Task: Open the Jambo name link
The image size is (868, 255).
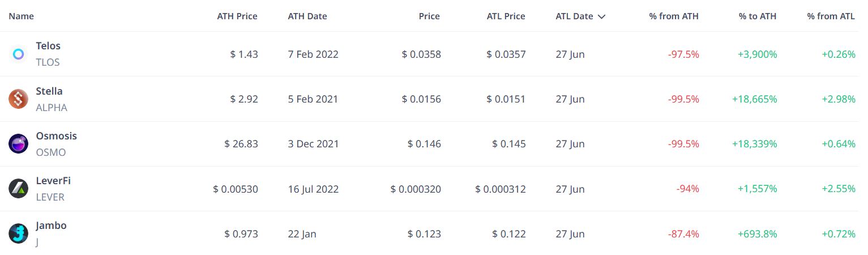Action: coord(51,226)
